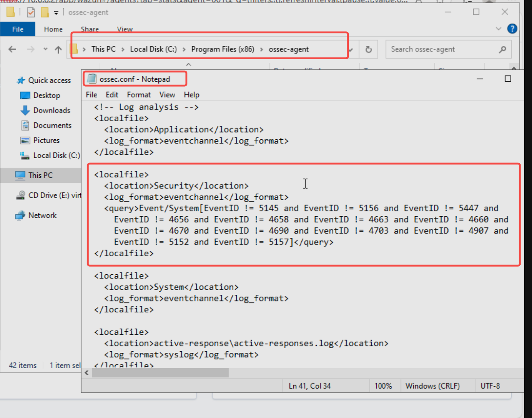Click 100% zoom in status bar
The width and height of the screenshot is (532, 418).
(x=383, y=386)
